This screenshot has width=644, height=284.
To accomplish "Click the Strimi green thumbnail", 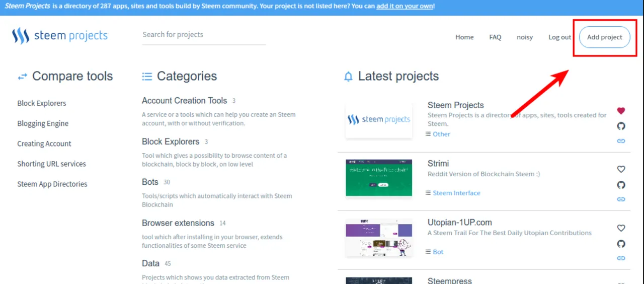I will pos(379,178).
